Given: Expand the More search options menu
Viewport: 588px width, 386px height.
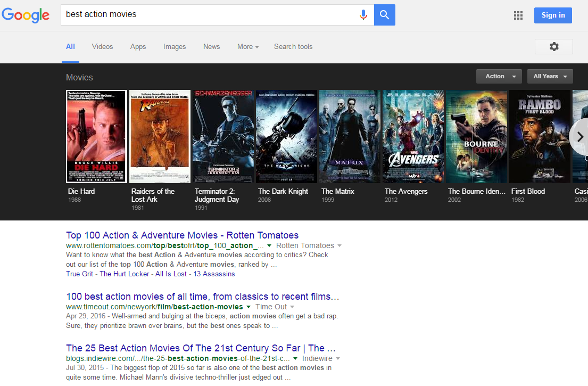Looking at the screenshot, I should 248,47.
